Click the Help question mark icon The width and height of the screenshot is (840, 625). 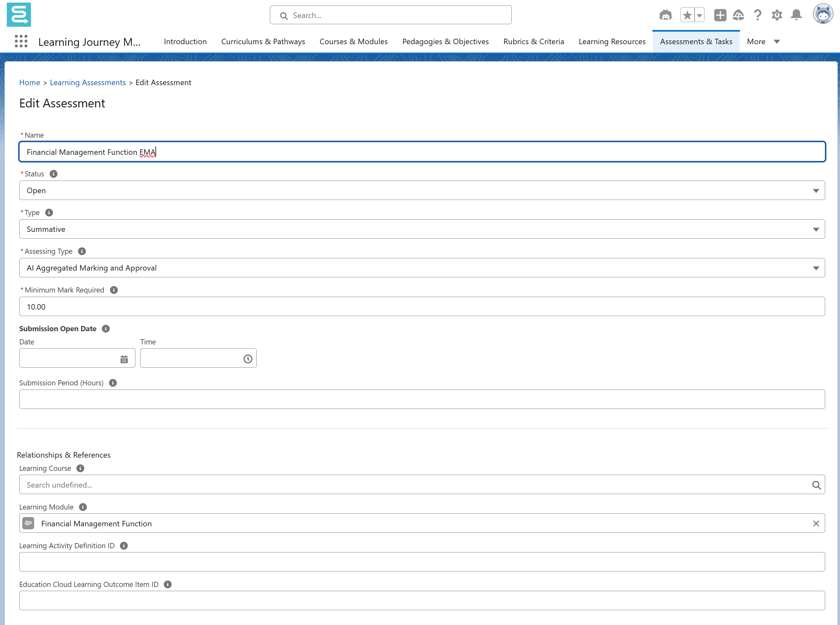pyautogui.click(x=757, y=15)
